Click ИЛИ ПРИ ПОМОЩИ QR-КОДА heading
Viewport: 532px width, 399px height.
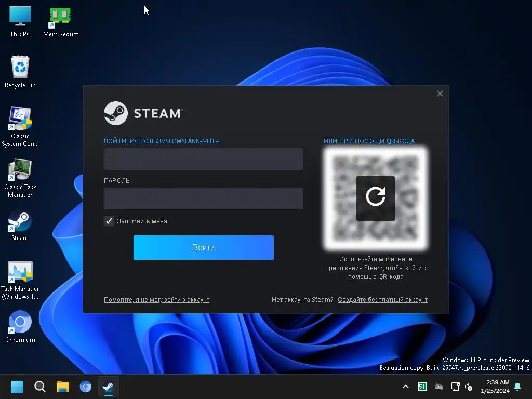(369, 141)
